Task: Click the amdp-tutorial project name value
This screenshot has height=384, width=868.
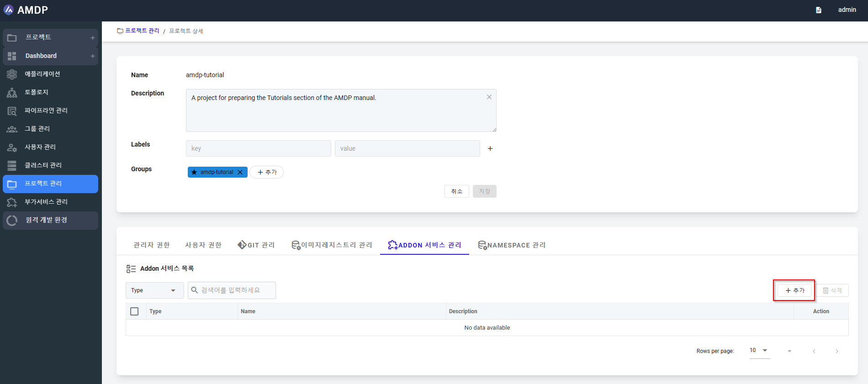Action: (205, 75)
